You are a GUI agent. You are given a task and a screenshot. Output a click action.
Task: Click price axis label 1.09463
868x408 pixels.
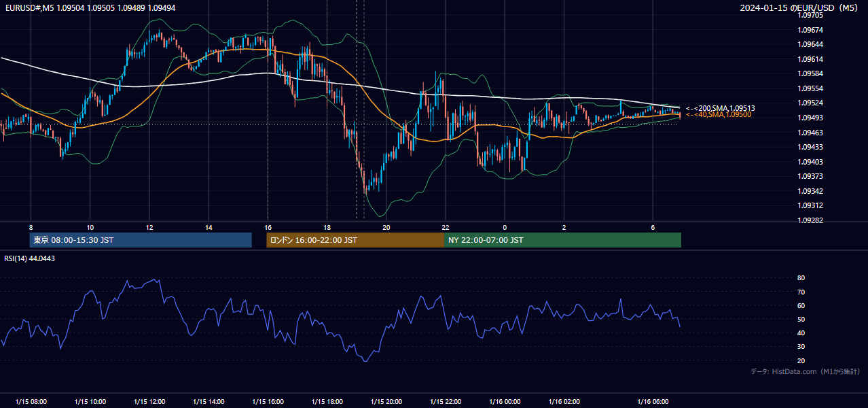click(810, 133)
